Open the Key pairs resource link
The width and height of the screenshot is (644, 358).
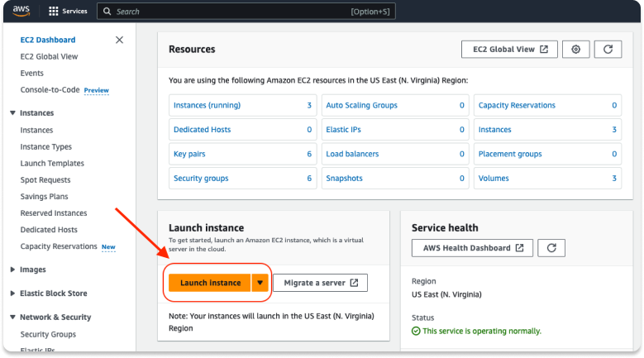click(x=189, y=154)
